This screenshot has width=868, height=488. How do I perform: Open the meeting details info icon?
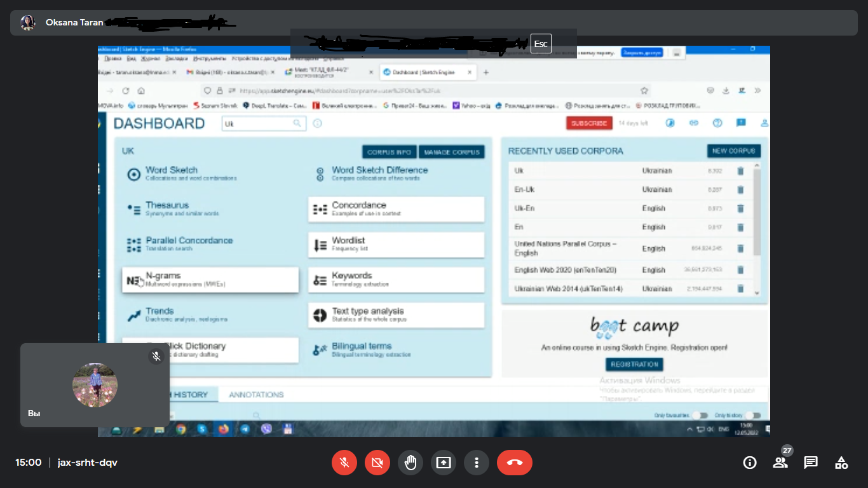tap(750, 463)
